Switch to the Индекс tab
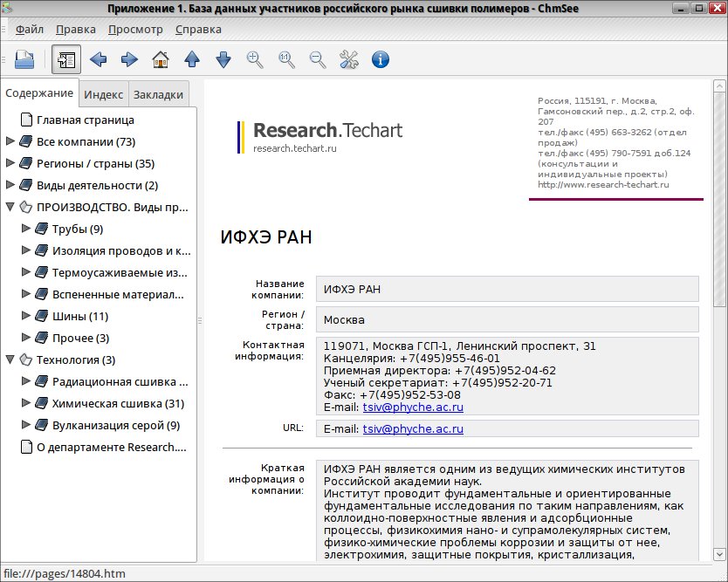The image size is (728, 582). click(x=104, y=95)
